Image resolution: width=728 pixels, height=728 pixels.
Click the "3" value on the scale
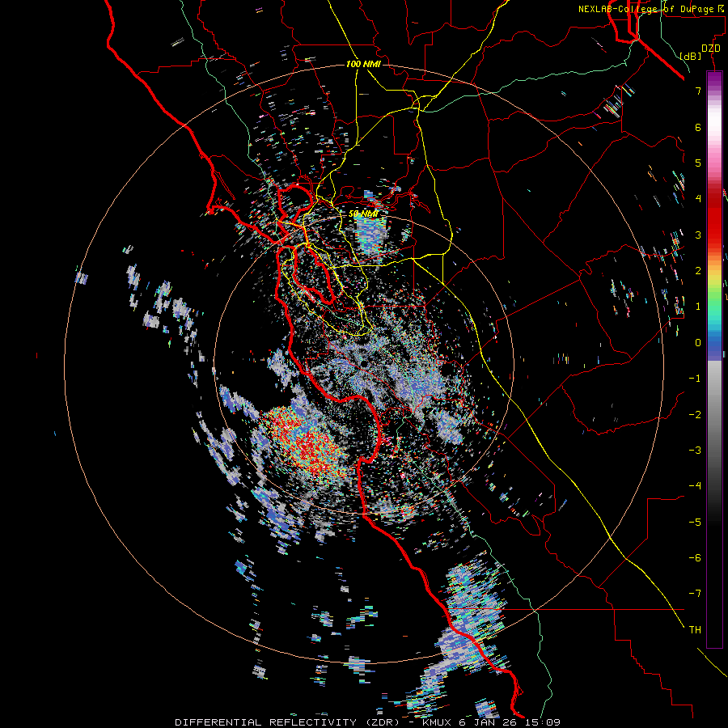pyautogui.click(x=698, y=235)
